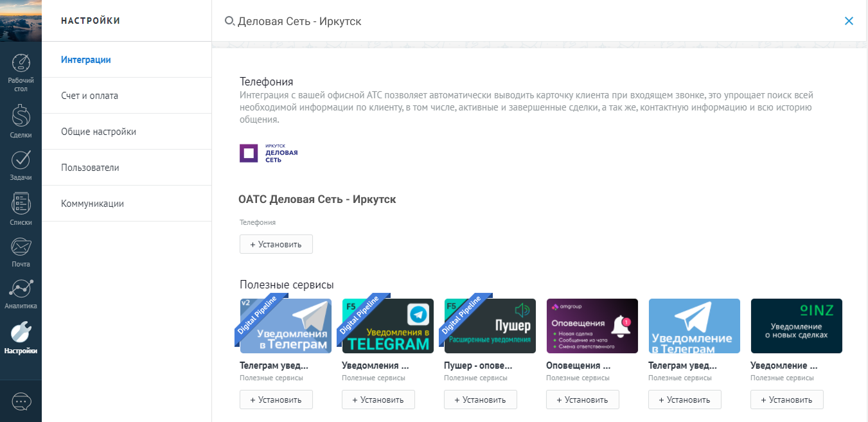Open Общие настройки section

point(98,132)
